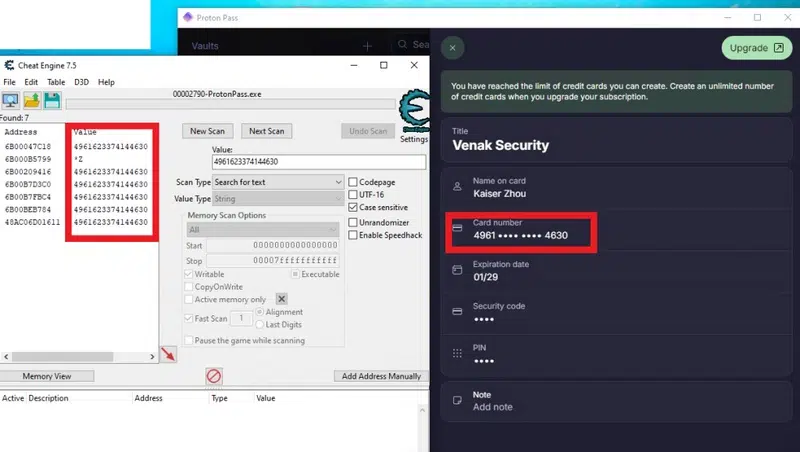Click the Cheat Engine icon in its title bar

tap(9, 65)
